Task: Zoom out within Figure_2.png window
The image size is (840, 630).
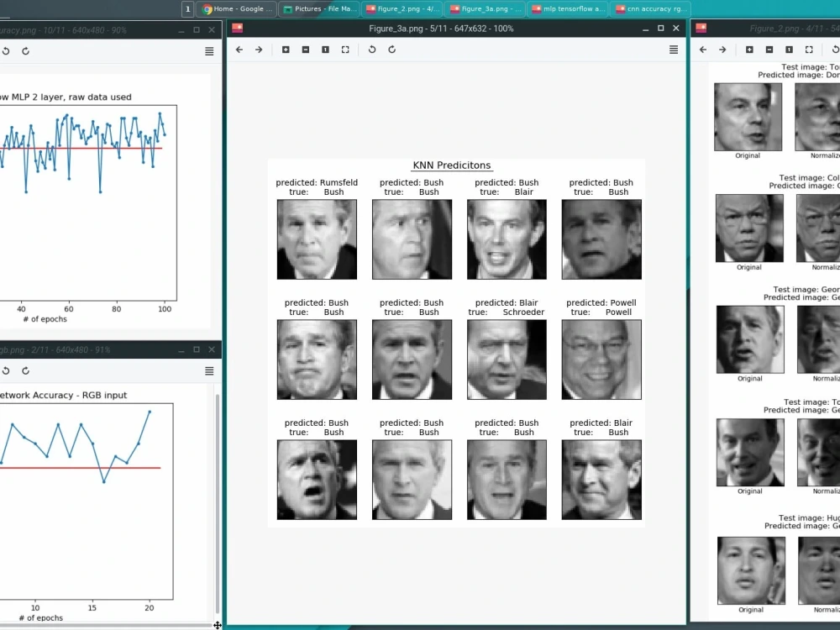Action: pyautogui.click(x=769, y=50)
